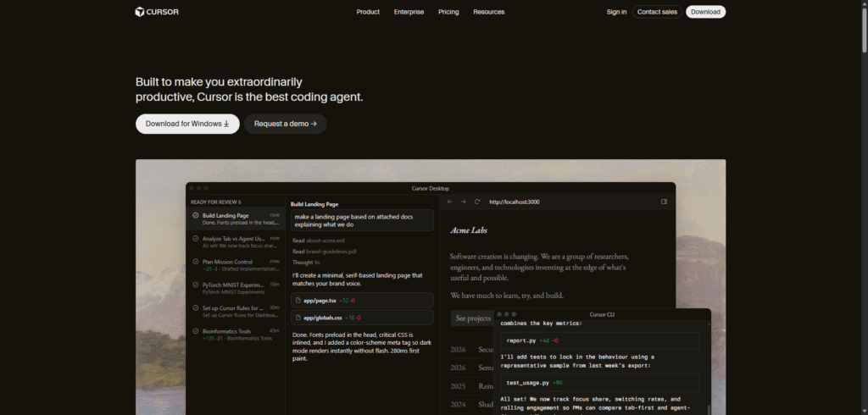Click the browser back arrow icon
Image resolution: width=868 pixels, height=415 pixels.
pyautogui.click(x=449, y=202)
